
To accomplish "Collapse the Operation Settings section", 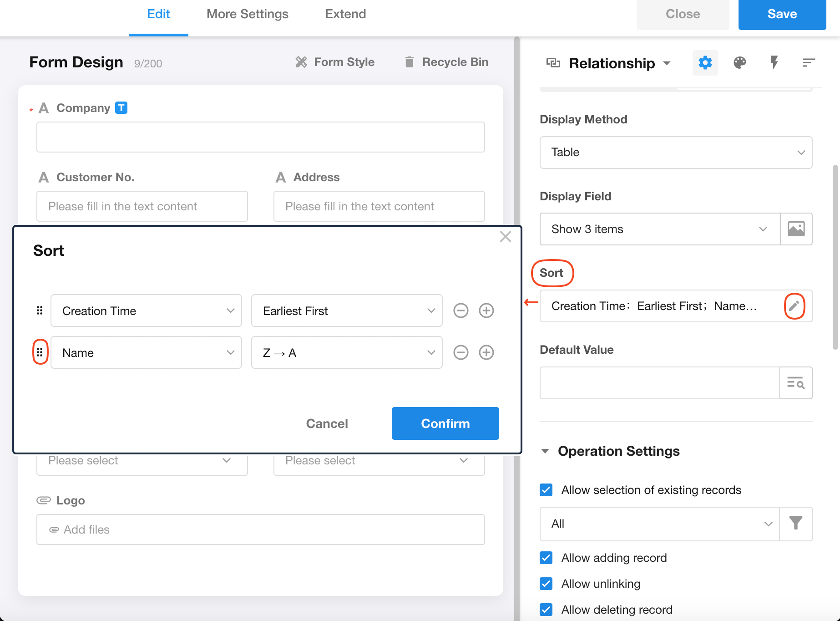I will point(545,451).
